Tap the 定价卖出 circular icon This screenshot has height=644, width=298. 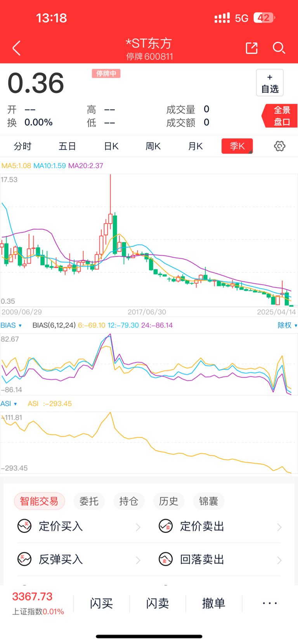tap(166, 526)
